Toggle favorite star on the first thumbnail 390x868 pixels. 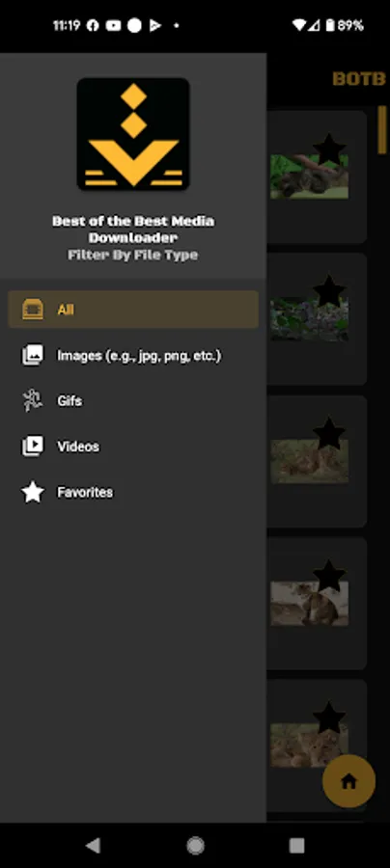pos(329,149)
